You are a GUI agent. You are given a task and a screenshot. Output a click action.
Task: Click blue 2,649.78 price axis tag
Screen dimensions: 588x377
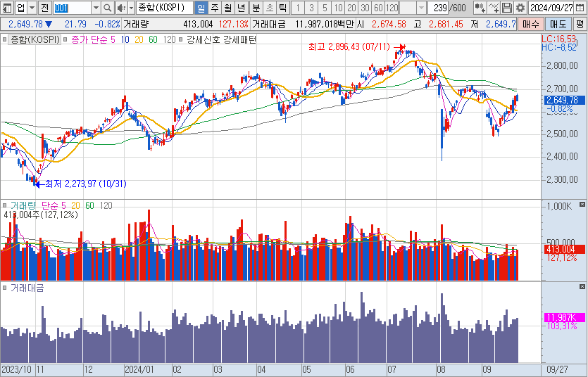(x=564, y=100)
